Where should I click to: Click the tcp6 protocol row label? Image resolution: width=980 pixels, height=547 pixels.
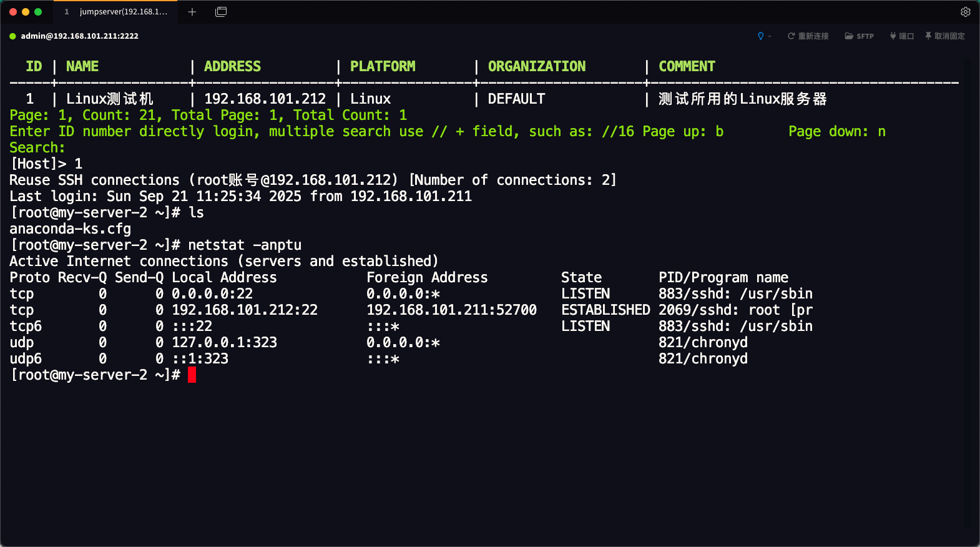tap(26, 326)
